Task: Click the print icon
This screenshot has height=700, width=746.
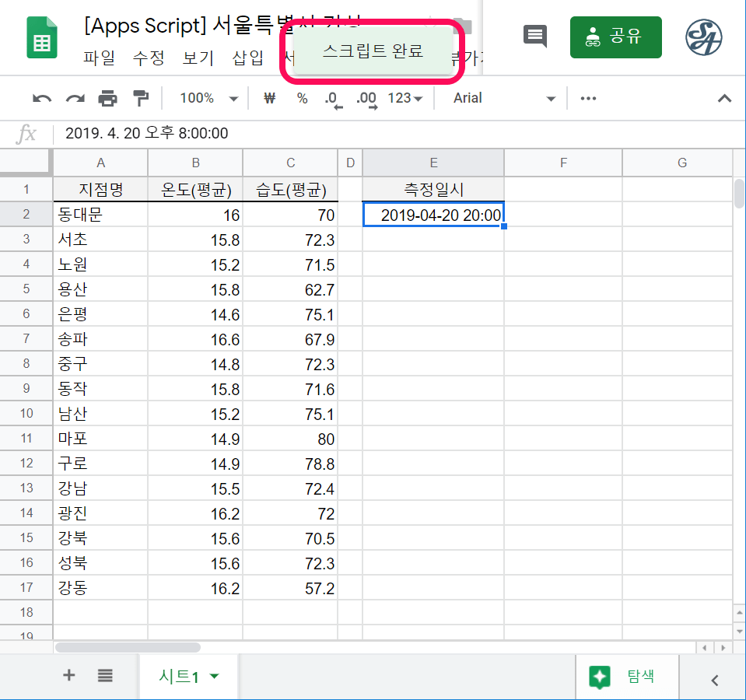Action: point(107,99)
